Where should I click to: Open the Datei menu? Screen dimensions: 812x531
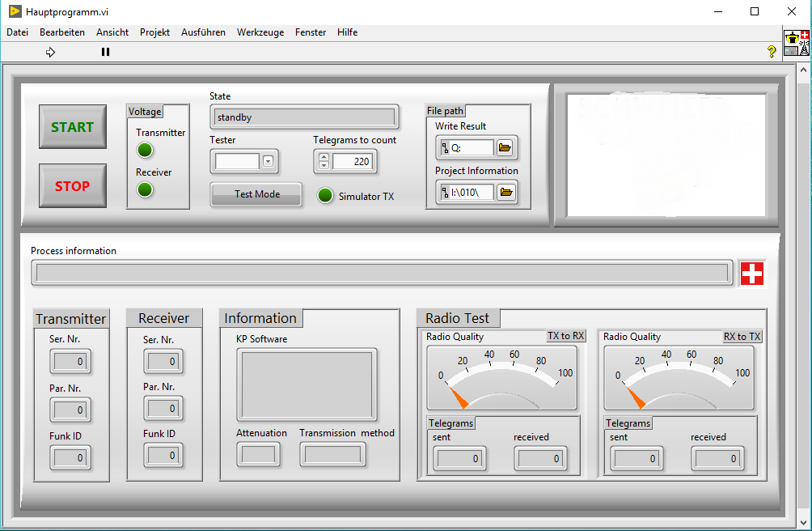[x=17, y=32]
